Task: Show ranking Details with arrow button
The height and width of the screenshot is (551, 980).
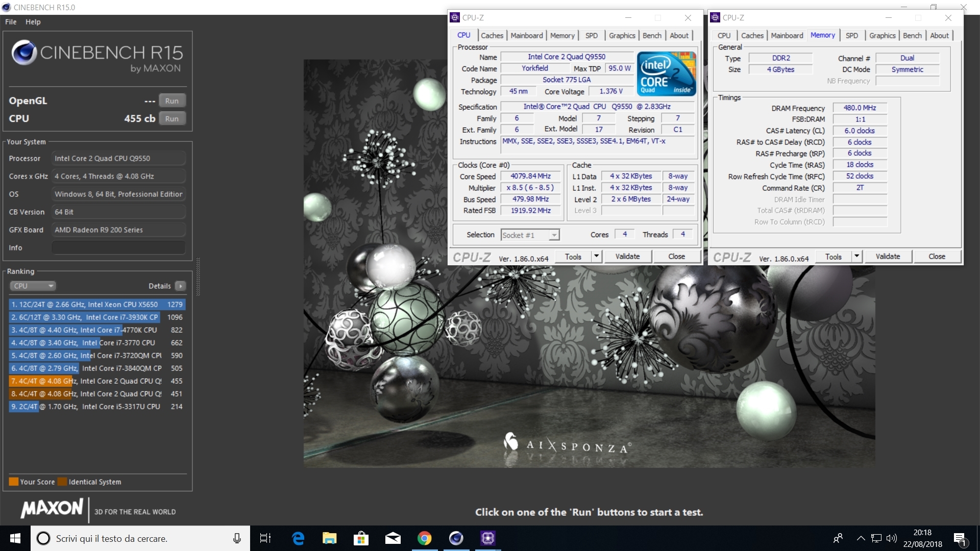Action: [x=181, y=286]
